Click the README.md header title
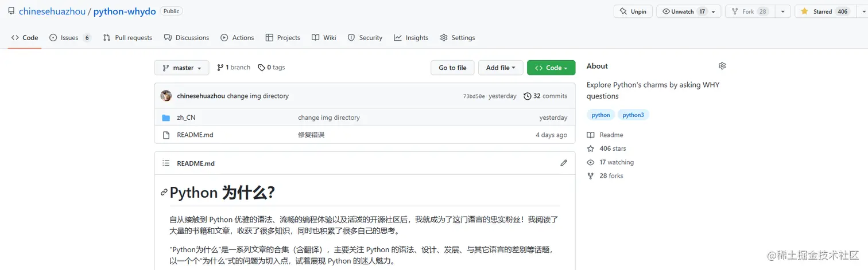This screenshot has height=270, width=868. 196,163
